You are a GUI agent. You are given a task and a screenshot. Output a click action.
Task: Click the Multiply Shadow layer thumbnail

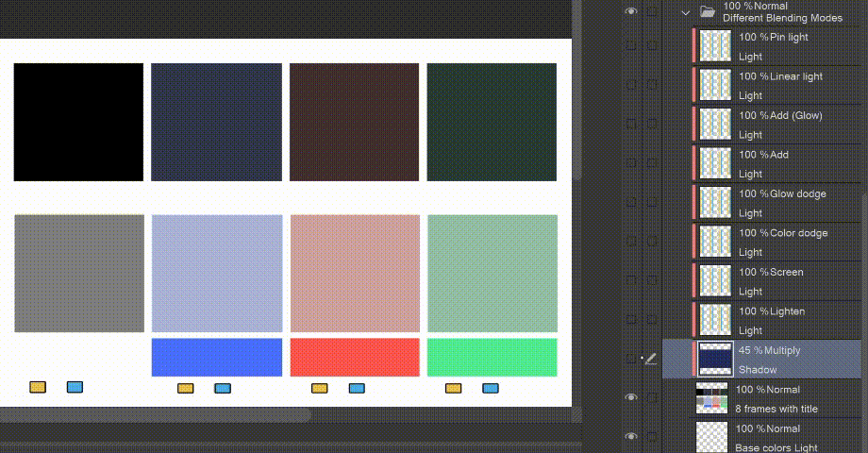pyautogui.click(x=715, y=359)
